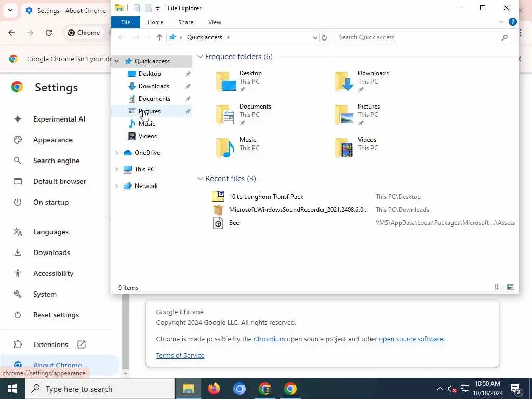Select the Documents folder icon in Frequent folders
The height and width of the screenshot is (399, 532).
coord(227,115)
